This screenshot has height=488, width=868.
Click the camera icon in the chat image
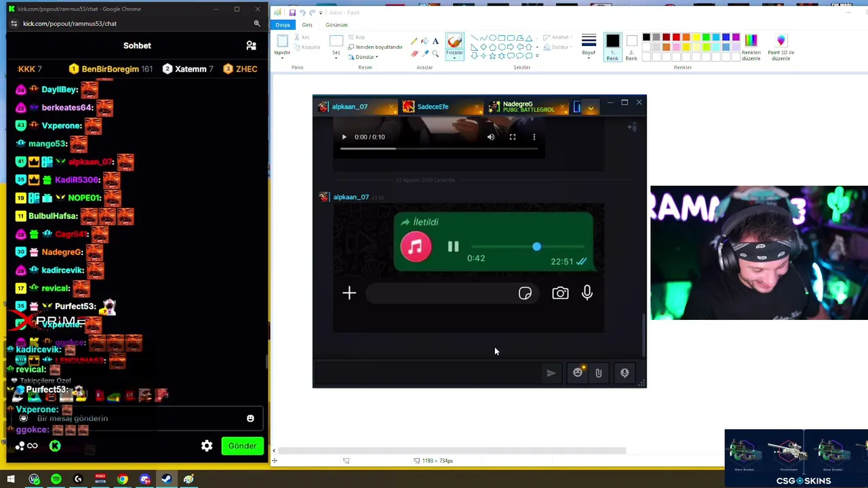[x=560, y=293]
